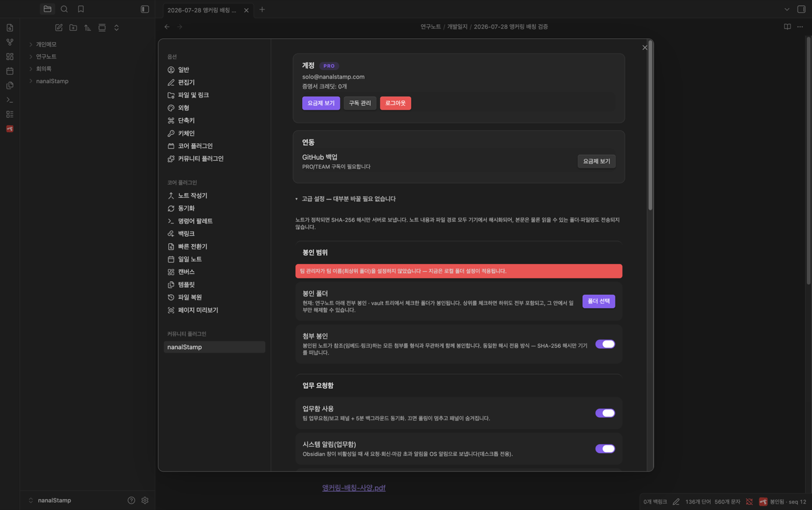812x510 pixels.
Task: Click the red 로그아웃 button
Action: 396,103
